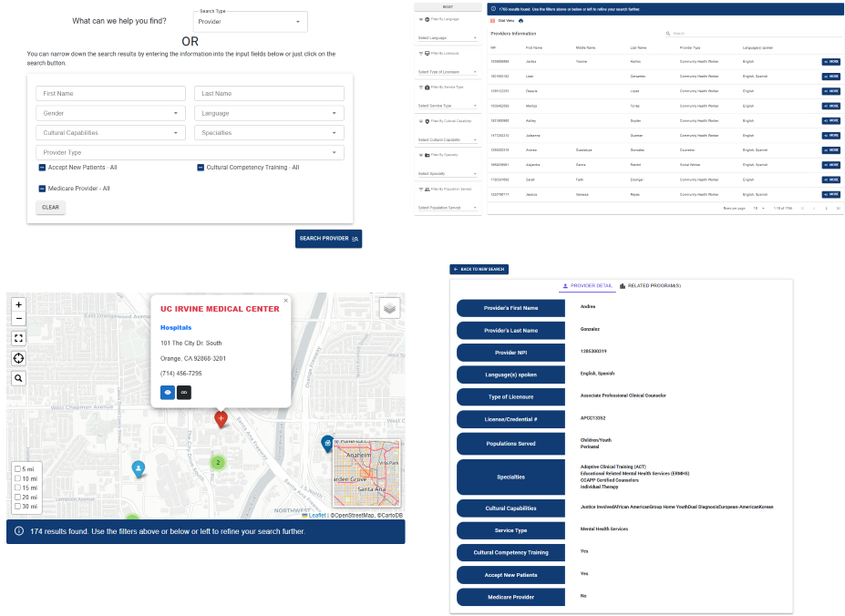Click the eye icon in UC Irvine popup
Viewport: 845px width, 616px height.
tap(168, 393)
